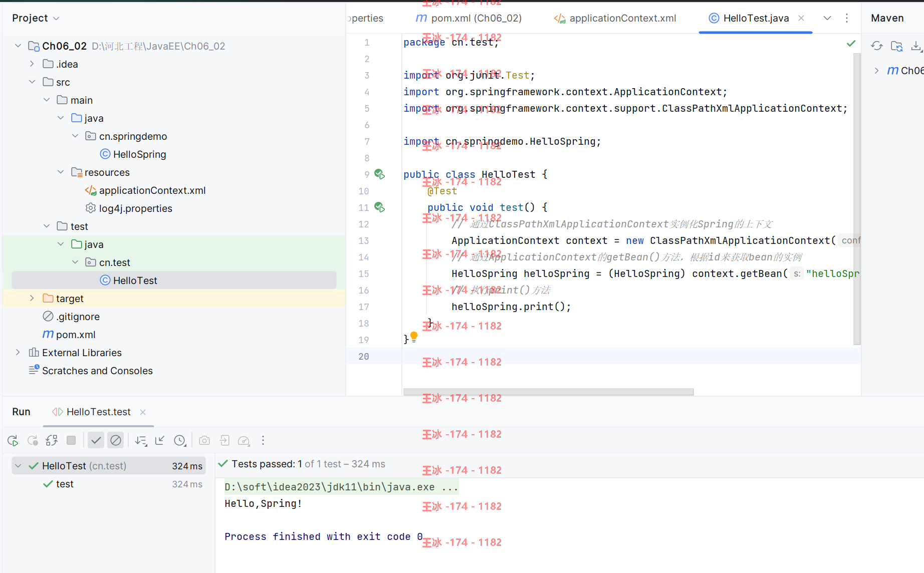This screenshot has width=924, height=573.
Task: Click the run gutter icon beside class HelloTest
Action: pyautogui.click(x=380, y=174)
